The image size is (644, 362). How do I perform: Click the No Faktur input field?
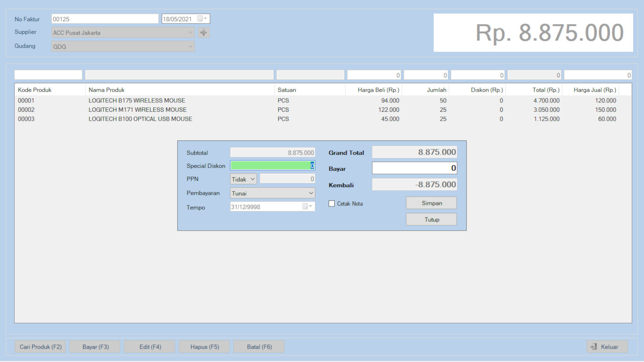(105, 19)
